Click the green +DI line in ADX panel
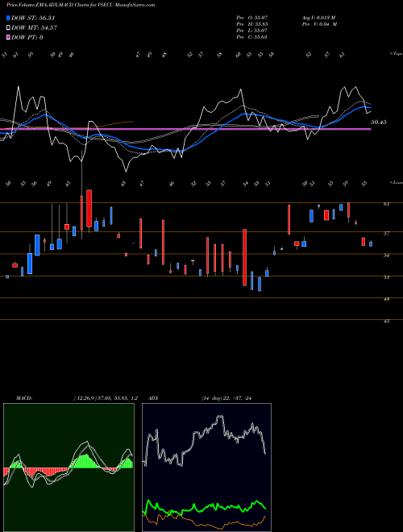The image size is (403, 532). pyautogui.click(x=205, y=507)
